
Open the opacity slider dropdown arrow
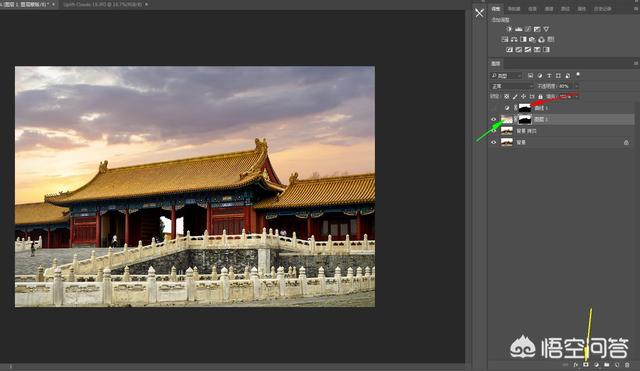click(577, 86)
